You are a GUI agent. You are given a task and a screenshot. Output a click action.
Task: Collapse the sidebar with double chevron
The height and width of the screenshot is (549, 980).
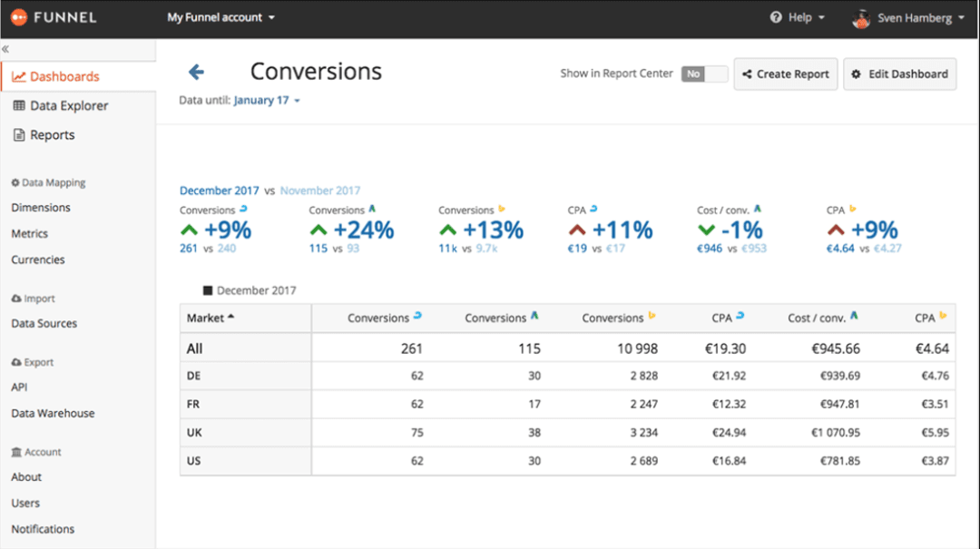coord(5,49)
